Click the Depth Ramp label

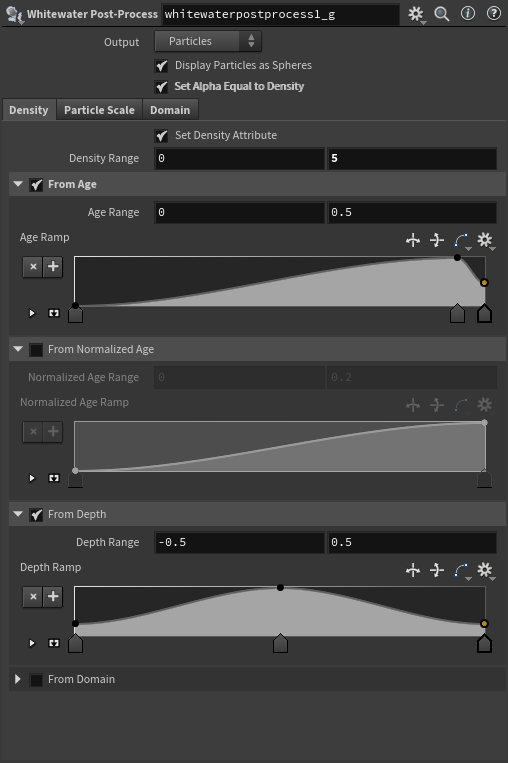click(50, 567)
